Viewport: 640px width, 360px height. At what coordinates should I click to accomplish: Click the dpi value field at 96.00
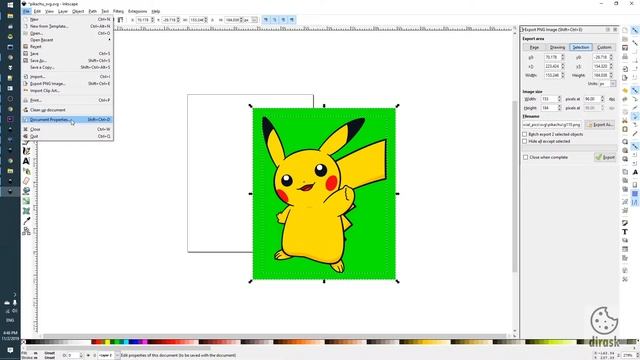[x=592, y=99]
